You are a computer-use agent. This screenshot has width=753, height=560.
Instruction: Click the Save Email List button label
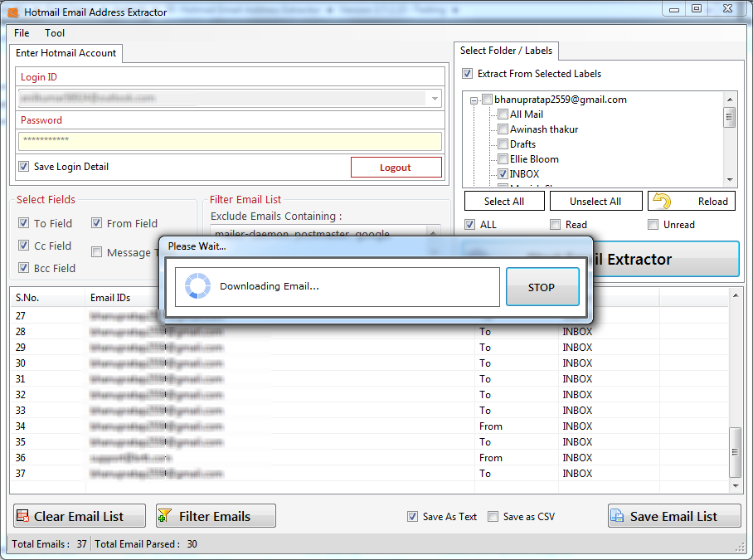pos(673,516)
